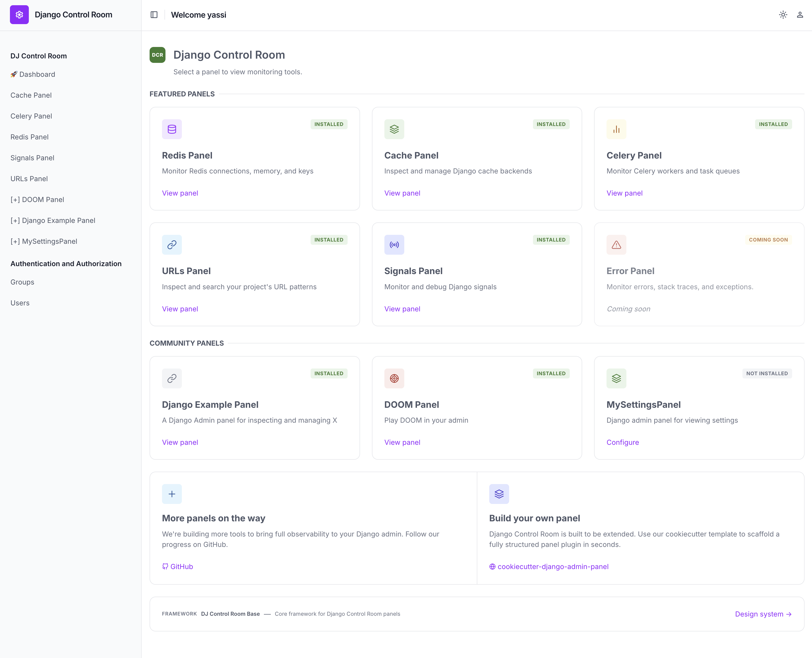The height and width of the screenshot is (658, 812).
Task: Click View panel on the Signals Panel card
Action: 402,309
